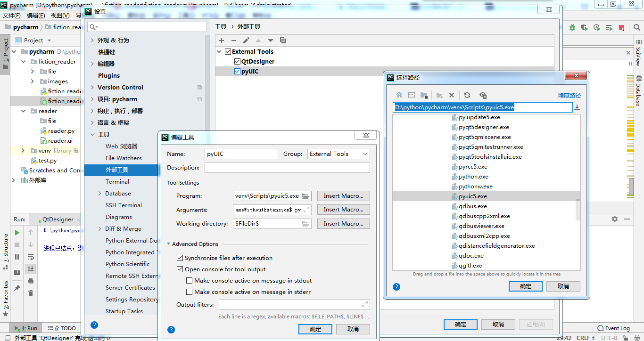This screenshot has height=341, width=644.
Task: Uncheck the QtDesigner tool checkbox
Action: pyautogui.click(x=237, y=61)
